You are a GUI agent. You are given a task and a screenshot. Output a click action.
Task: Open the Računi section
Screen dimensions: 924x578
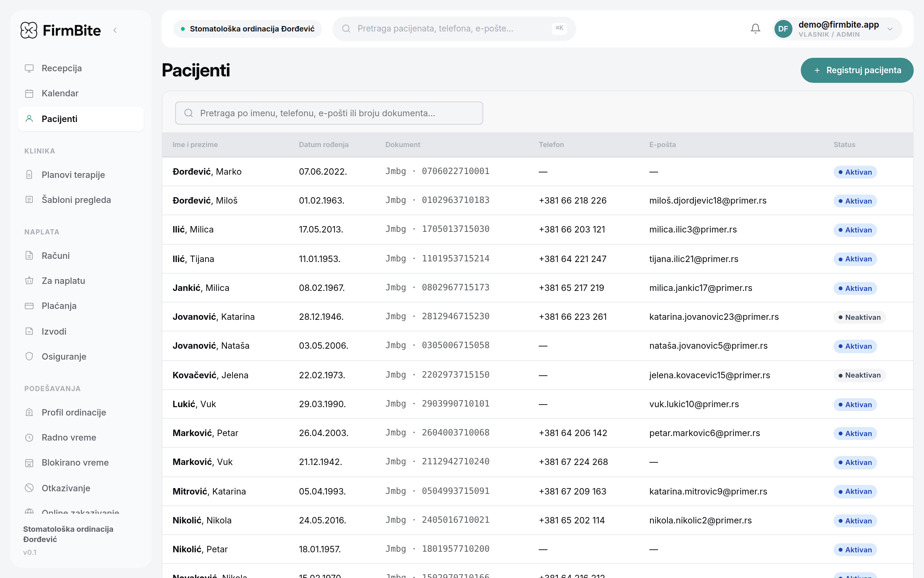(x=81, y=255)
